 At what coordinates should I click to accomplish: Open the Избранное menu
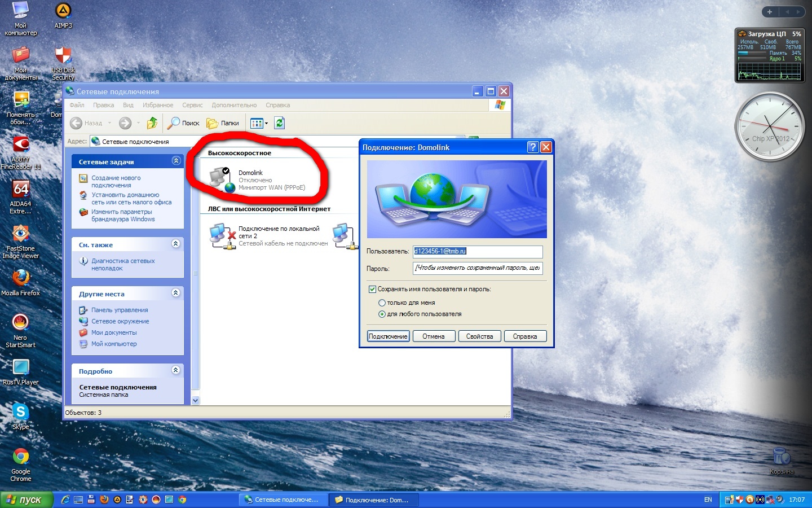158,105
